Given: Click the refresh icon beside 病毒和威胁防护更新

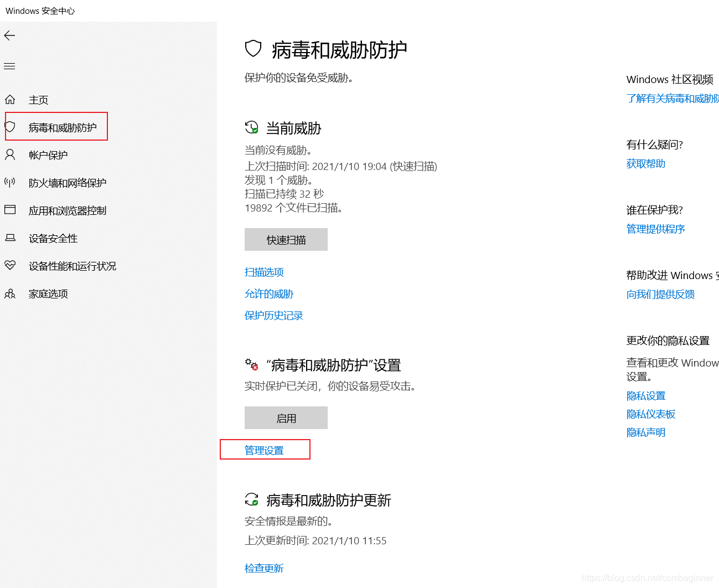Looking at the screenshot, I should (x=251, y=499).
